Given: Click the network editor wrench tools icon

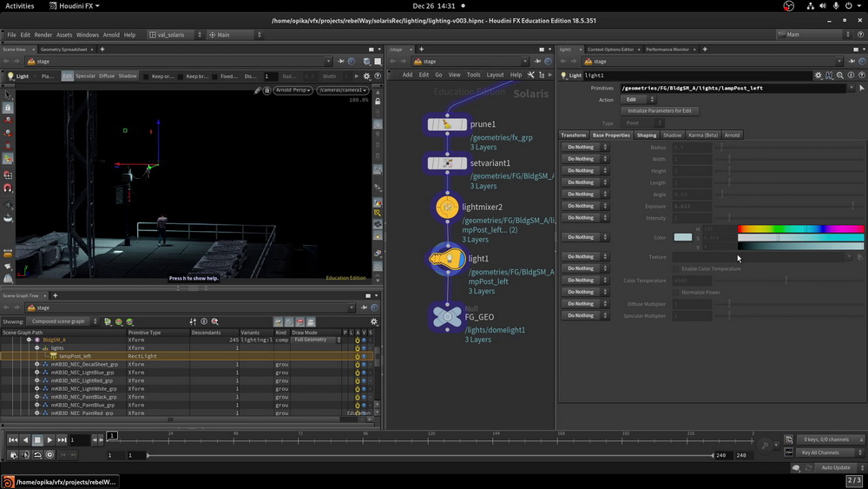Looking at the screenshot, I should [531, 75].
